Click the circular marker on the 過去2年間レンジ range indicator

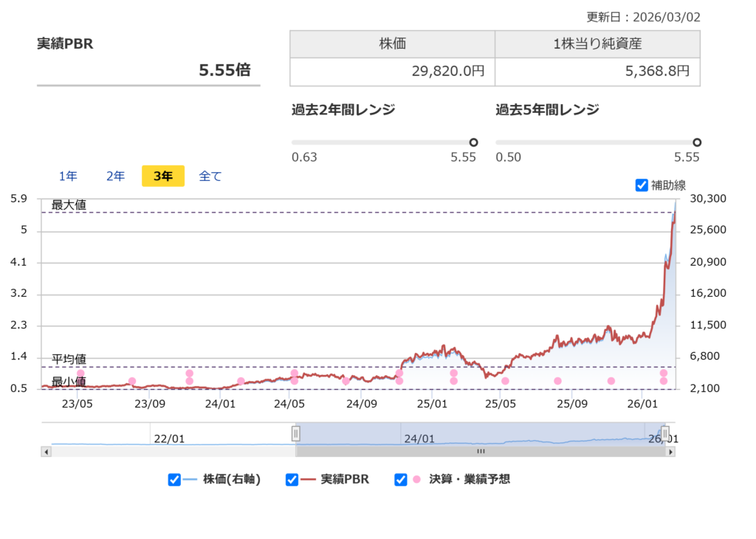pos(473,142)
